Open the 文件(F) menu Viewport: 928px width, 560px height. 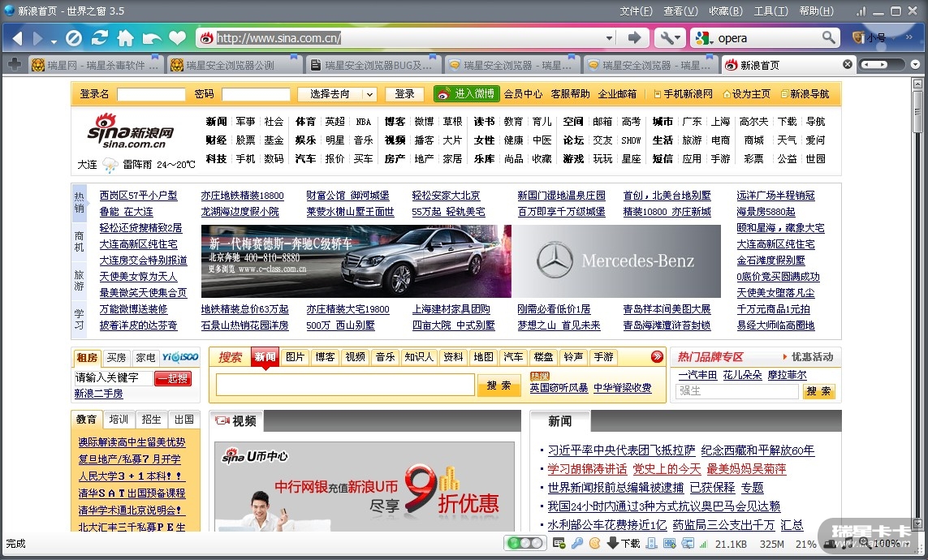637,11
